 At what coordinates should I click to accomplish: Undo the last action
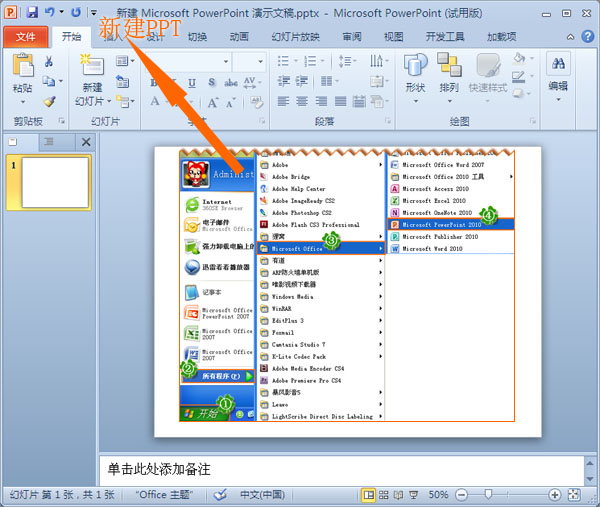49,13
